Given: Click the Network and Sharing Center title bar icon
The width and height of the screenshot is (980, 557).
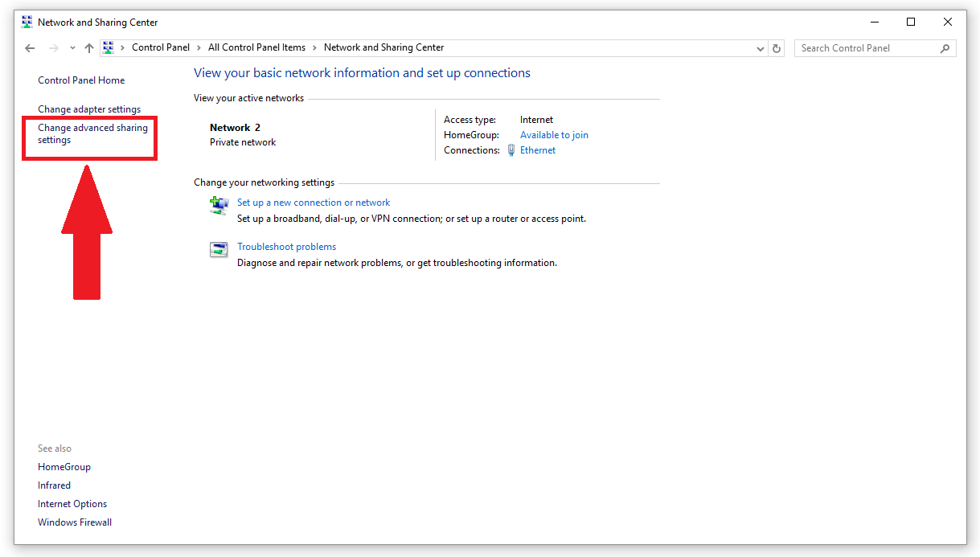Looking at the screenshot, I should pyautogui.click(x=27, y=23).
